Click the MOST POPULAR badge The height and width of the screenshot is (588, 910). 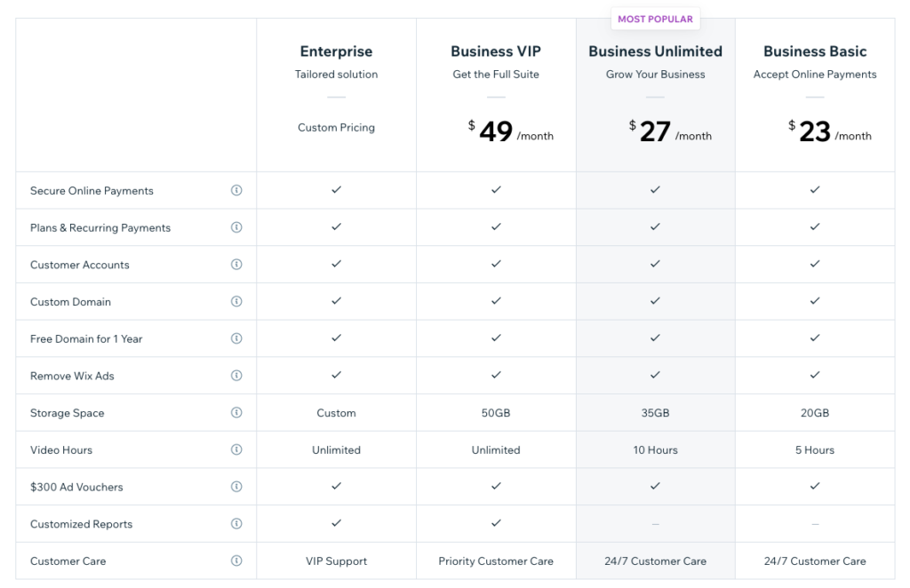click(x=655, y=18)
